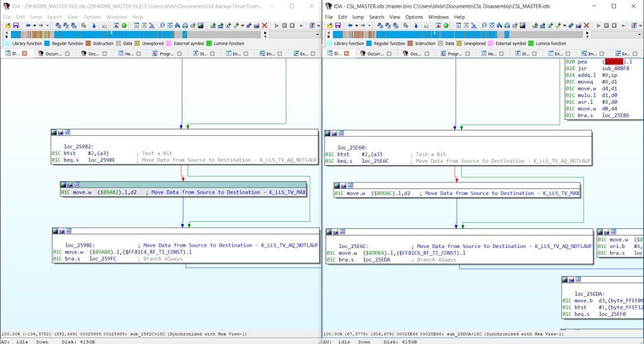Click Save database icon in CSL_MASTER window
This screenshot has height=344, width=644.
[338, 26]
